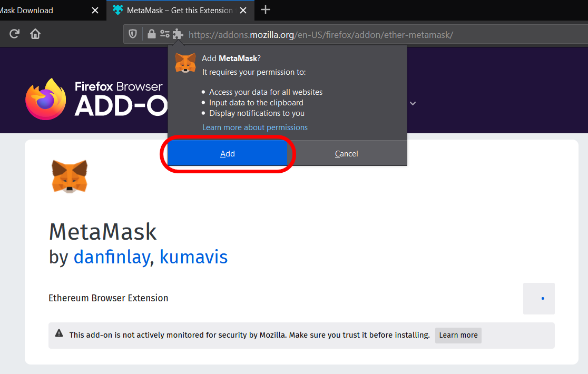The height and width of the screenshot is (374, 588).
Task: Click 'Input data to the clipboard' text
Action: pyautogui.click(x=256, y=103)
